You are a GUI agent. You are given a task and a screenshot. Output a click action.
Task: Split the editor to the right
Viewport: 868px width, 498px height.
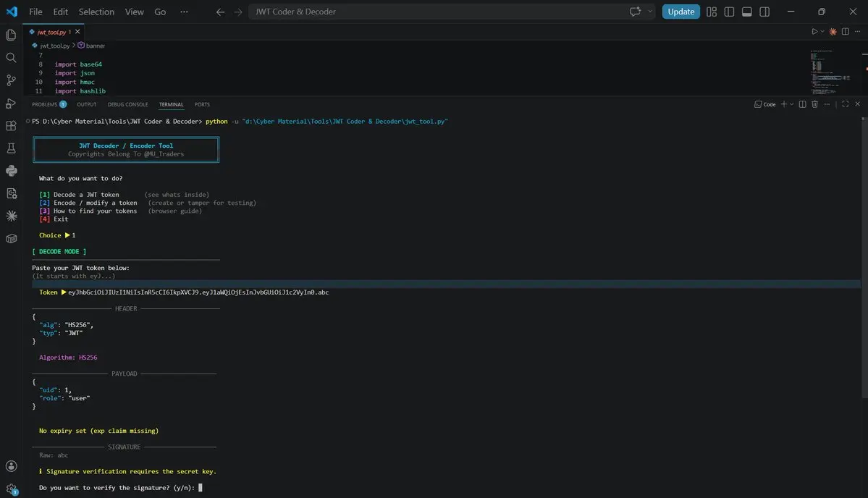846,32
